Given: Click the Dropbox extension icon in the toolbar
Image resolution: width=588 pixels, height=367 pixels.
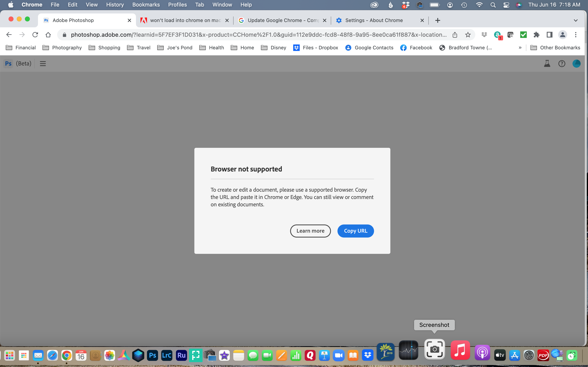Looking at the screenshot, I should [484, 35].
